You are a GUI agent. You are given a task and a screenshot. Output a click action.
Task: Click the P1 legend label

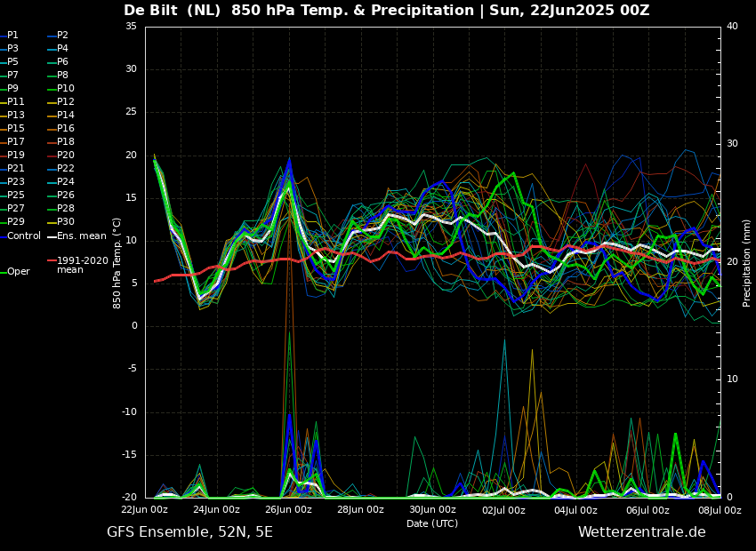click(x=12, y=36)
